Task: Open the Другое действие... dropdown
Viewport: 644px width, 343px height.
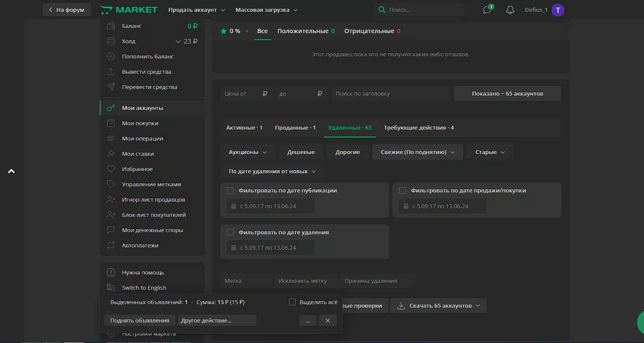Action: (x=217, y=320)
